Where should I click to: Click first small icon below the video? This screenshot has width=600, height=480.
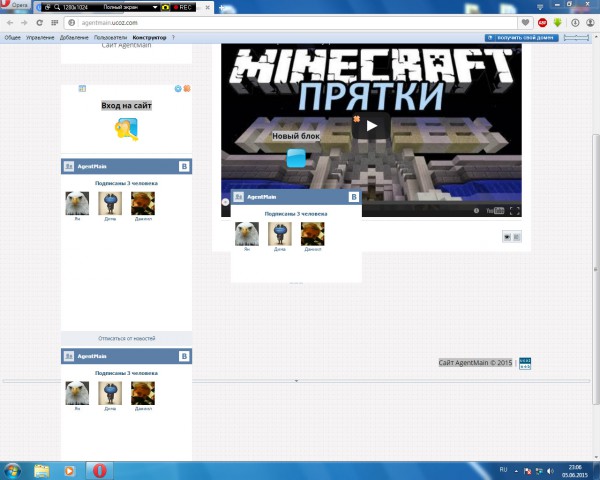pos(507,237)
